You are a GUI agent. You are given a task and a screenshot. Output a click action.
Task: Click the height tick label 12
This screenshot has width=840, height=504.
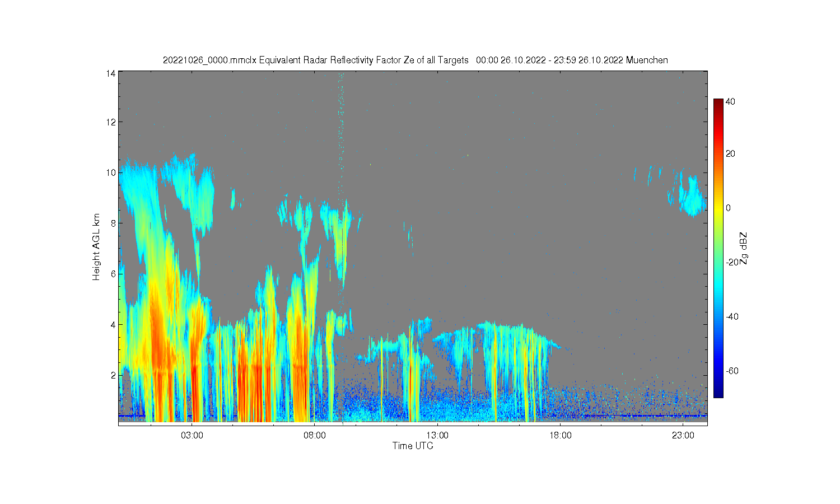111,122
